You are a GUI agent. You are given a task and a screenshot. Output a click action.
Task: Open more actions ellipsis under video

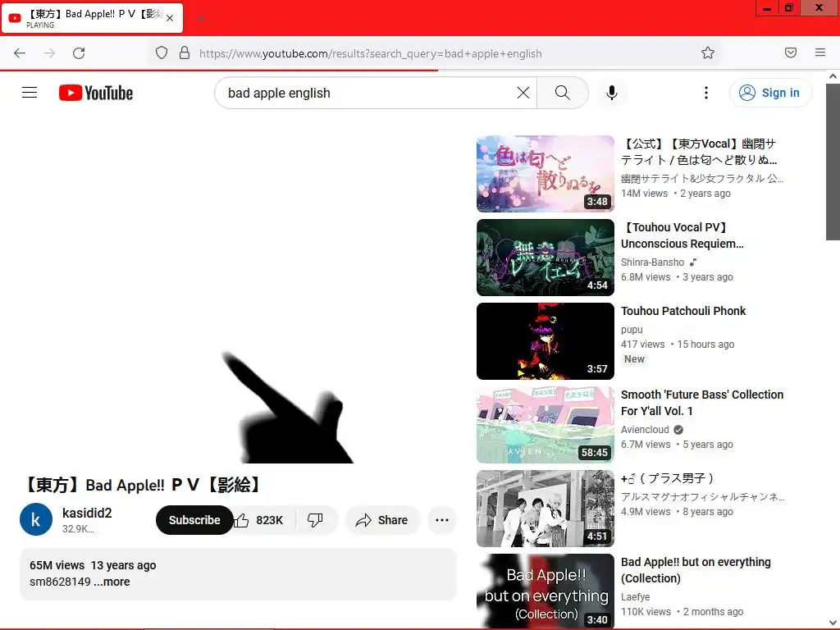point(442,520)
